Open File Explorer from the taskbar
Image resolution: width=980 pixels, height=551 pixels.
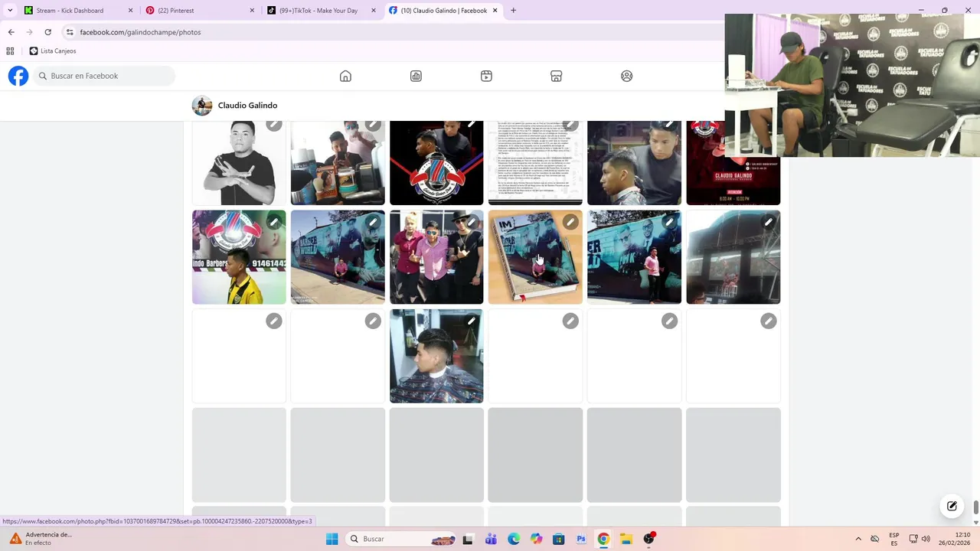click(x=626, y=539)
